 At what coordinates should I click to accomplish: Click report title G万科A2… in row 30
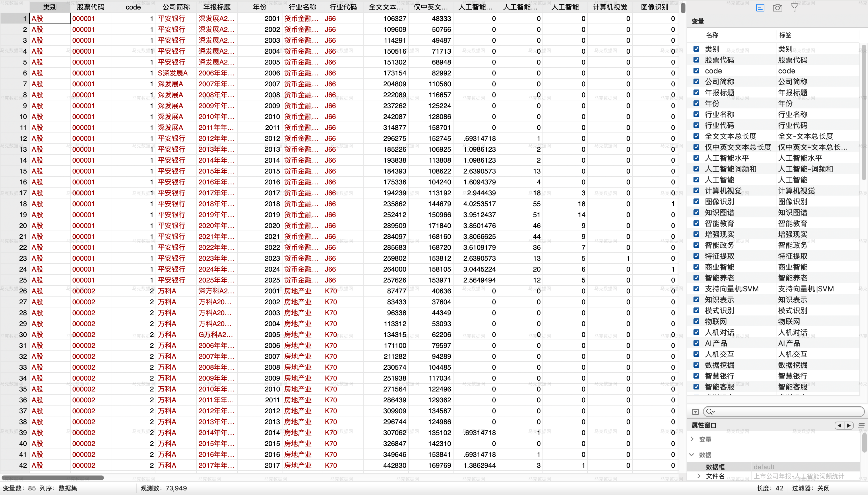click(x=217, y=334)
